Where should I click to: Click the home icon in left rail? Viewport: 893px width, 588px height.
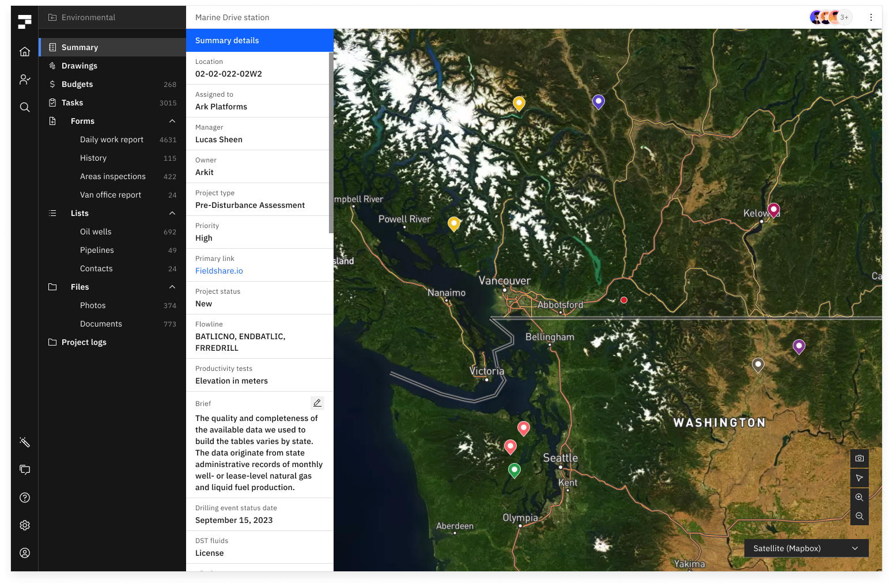coord(25,52)
